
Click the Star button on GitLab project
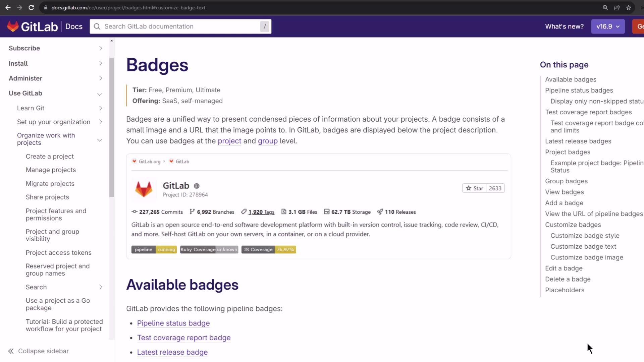(x=474, y=188)
